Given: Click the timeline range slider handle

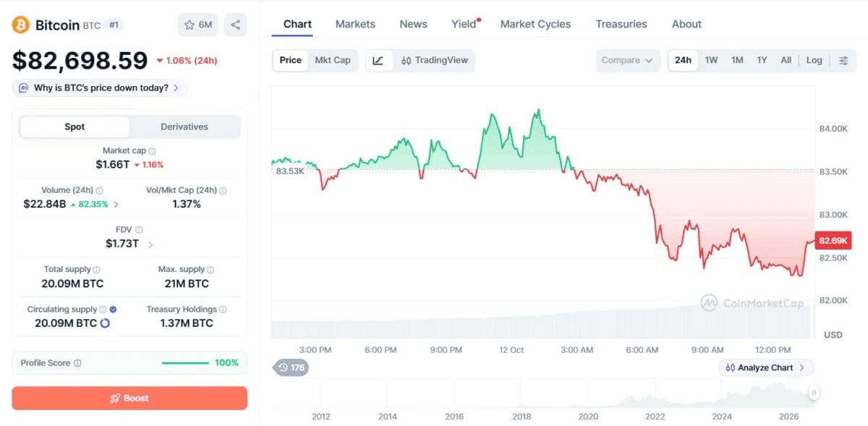Looking at the screenshot, I should [814, 393].
